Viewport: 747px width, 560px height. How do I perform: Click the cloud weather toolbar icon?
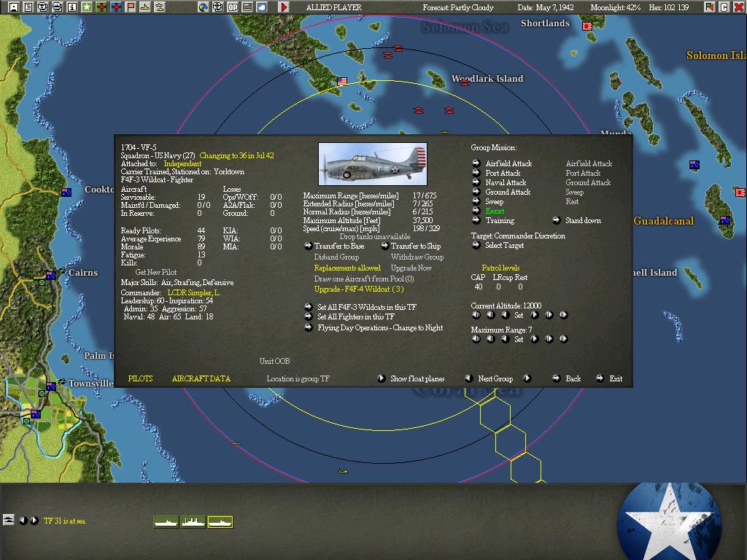pyautogui.click(x=262, y=7)
